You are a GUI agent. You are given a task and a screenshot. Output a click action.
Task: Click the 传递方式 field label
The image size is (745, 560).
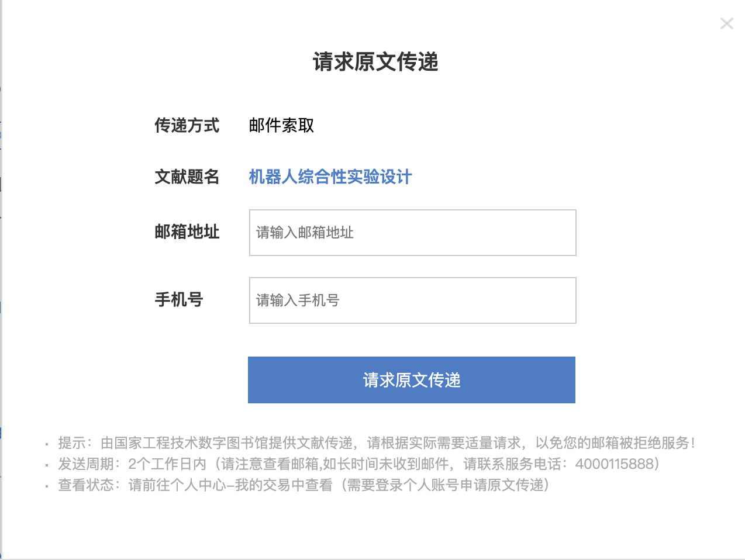tap(187, 125)
